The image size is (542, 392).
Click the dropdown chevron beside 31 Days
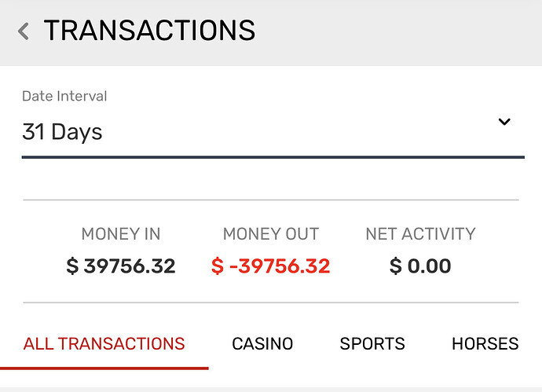[504, 122]
